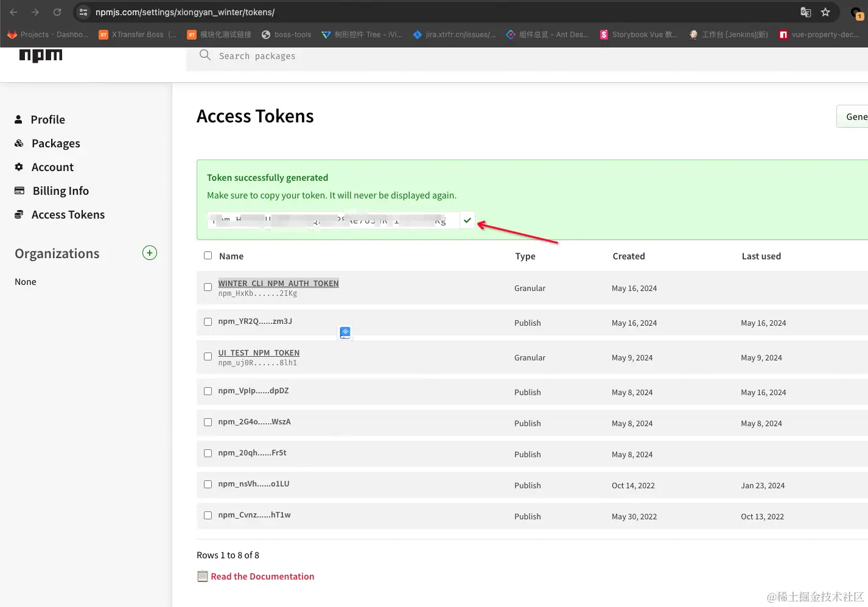The height and width of the screenshot is (607, 868).
Task: Click the blue extension icon beside npm_YR2Q row
Action: click(345, 332)
